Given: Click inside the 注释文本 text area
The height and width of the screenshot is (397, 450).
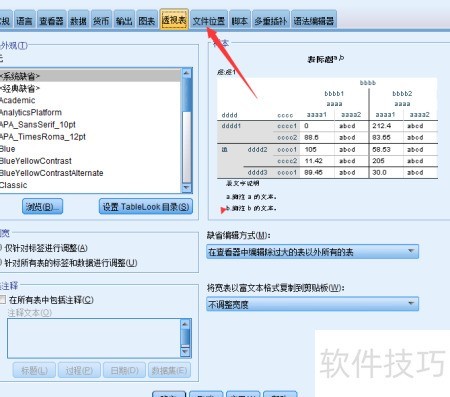Looking at the screenshot, I should pos(94,338).
